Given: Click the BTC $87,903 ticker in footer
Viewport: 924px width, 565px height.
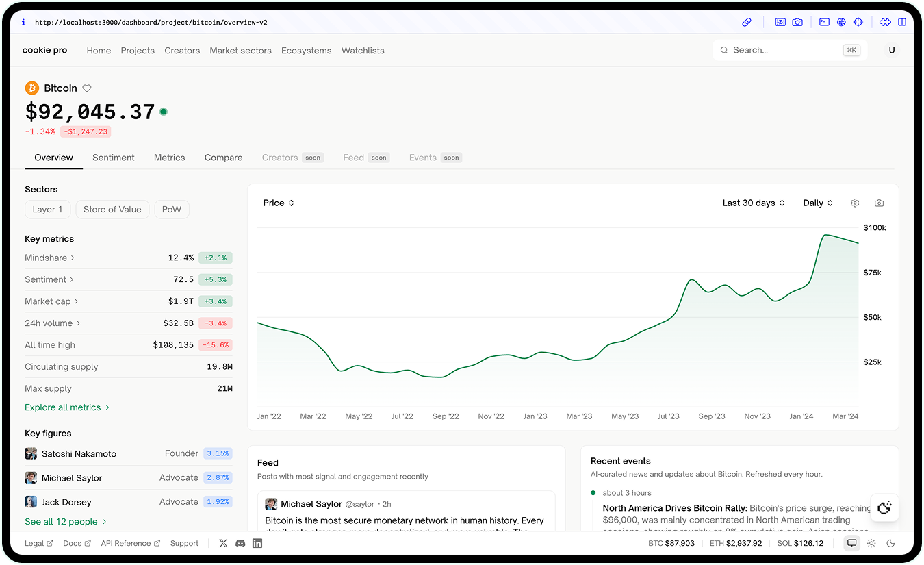Looking at the screenshot, I should click(671, 543).
